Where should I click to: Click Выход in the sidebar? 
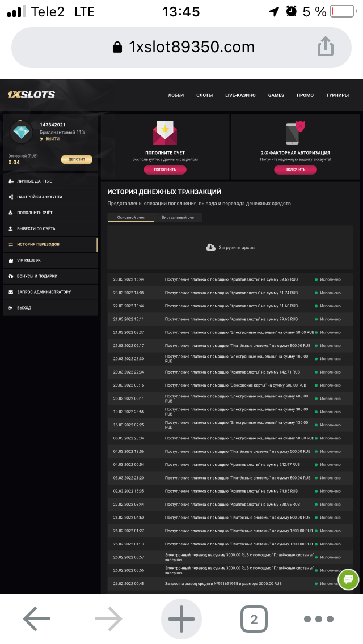pyautogui.click(x=50, y=308)
